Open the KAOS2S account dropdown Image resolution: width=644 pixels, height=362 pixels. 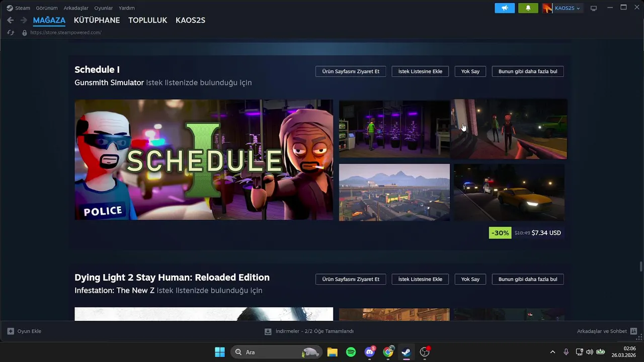567,8
